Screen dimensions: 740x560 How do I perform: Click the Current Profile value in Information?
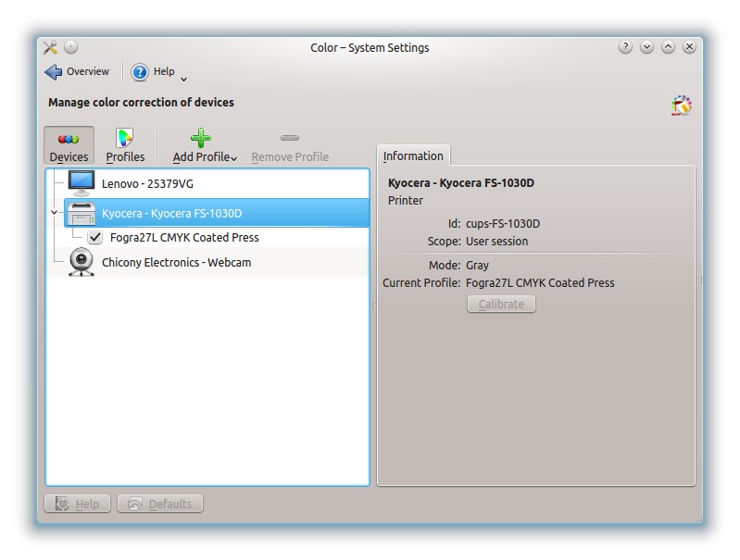click(x=540, y=282)
